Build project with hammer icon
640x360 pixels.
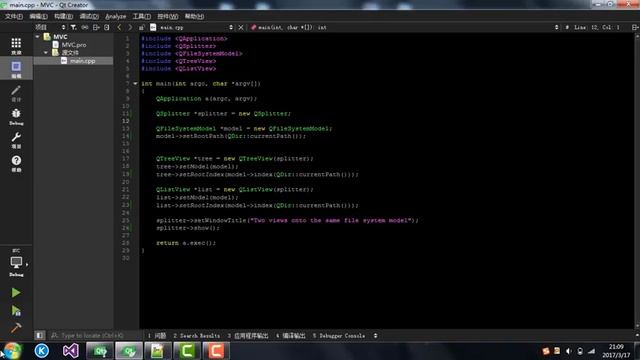pyautogui.click(x=16, y=328)
